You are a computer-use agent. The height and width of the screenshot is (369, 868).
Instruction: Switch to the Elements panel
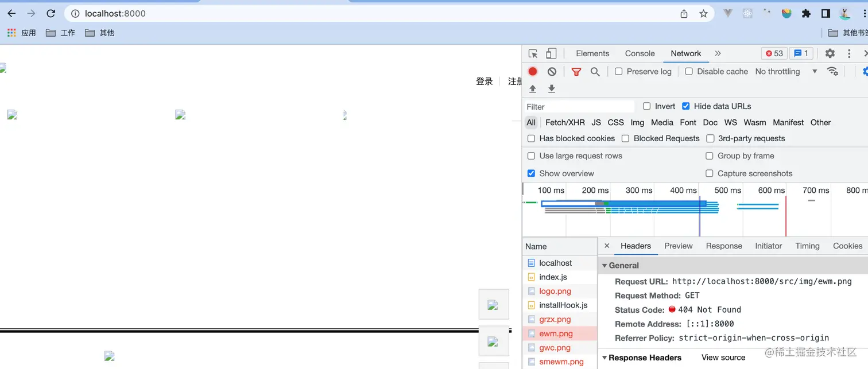pyautogui.click(x=592, y=53)
